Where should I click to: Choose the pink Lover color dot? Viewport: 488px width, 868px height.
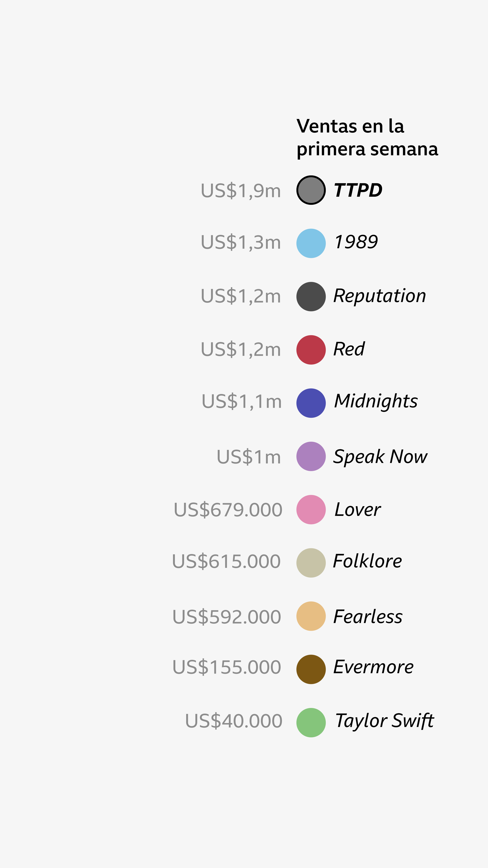tap(311, 509)
